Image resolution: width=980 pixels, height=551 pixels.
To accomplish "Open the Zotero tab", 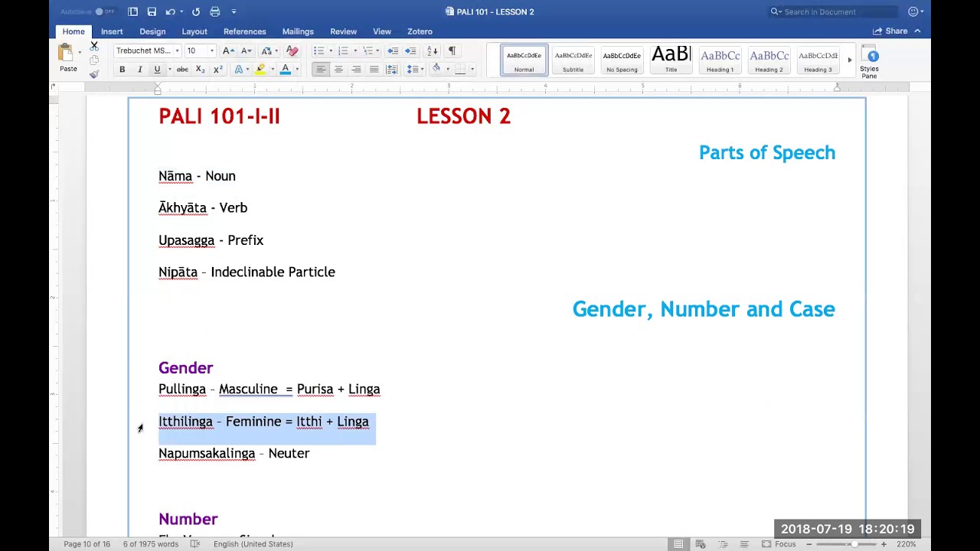I will 420,31.
